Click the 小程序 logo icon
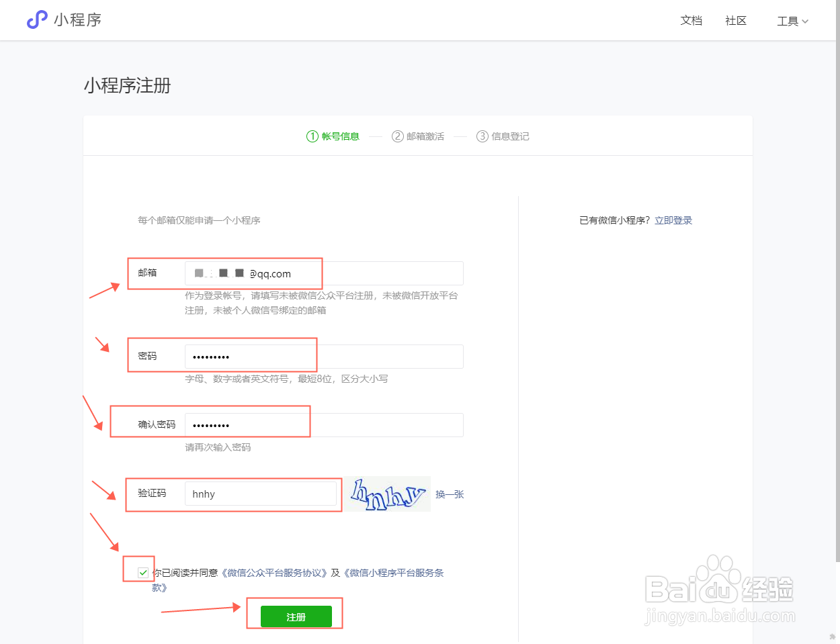840x644 pixels. pyautogui.click(x=37, y=20)
